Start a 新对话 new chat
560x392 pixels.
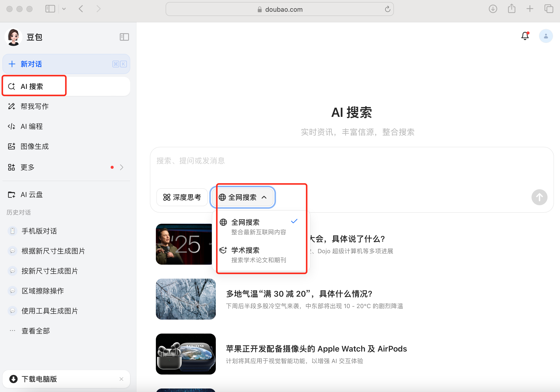tap(66, 64)
